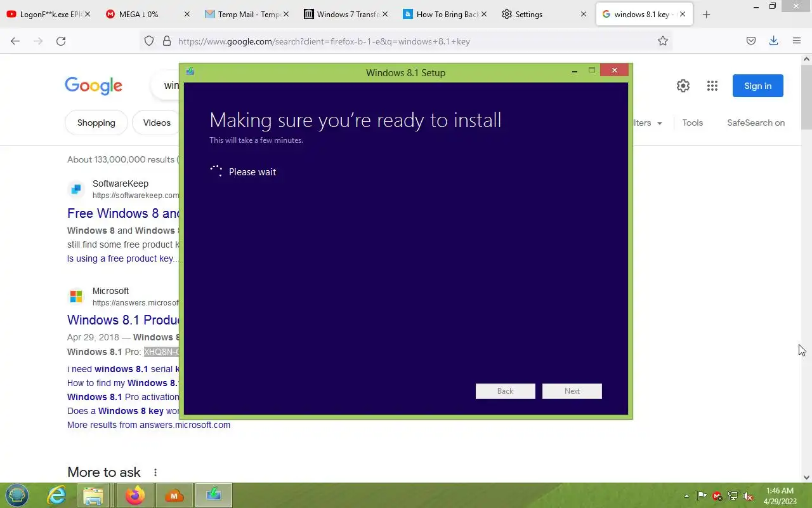Open the Google apps grid
Viewport: 812px width, 508px height.
tap(712, 86)
